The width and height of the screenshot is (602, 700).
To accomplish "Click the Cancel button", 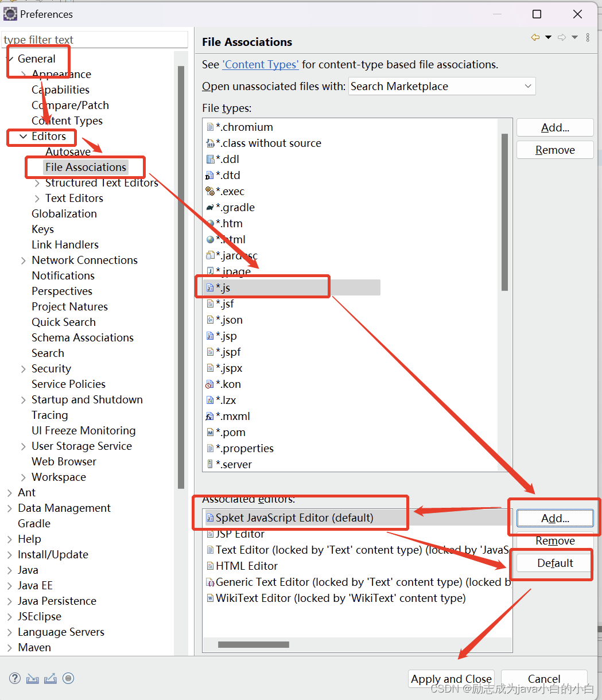I will point(544,679).
